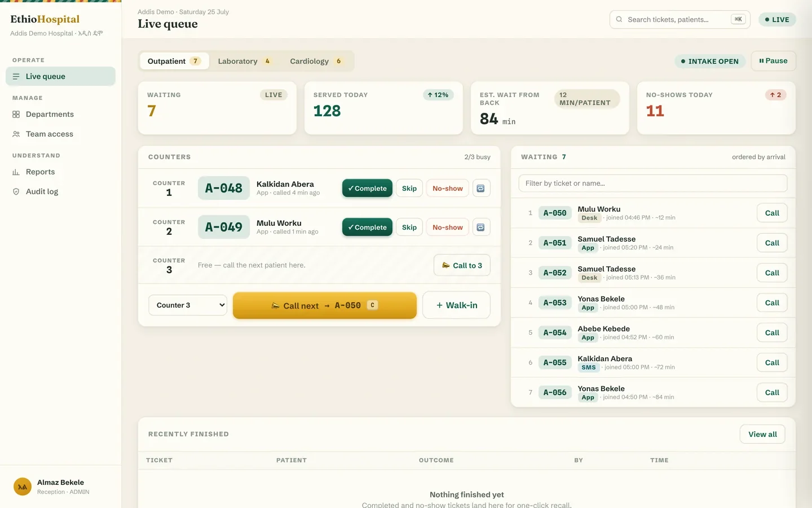Open the Audit log

click(60, 191)
